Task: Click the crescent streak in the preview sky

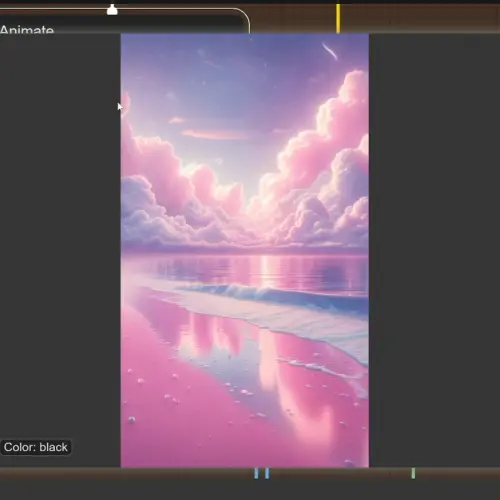Action: pos(330,51)
